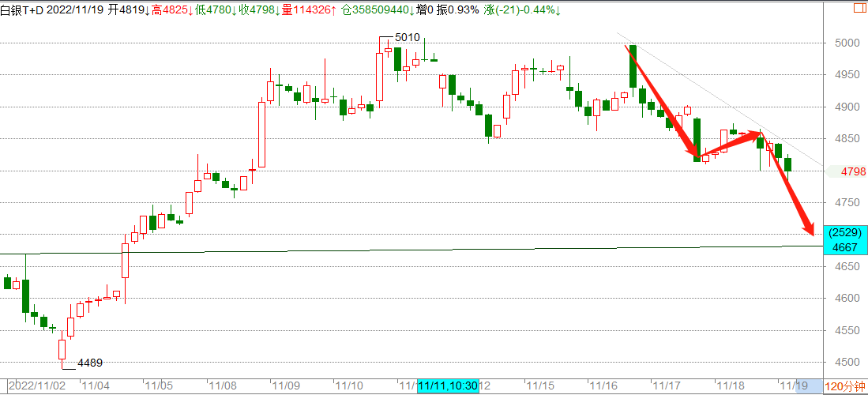Click the cyan 11/11,10:30 cursor time label
The width and height of the screenshot is (868, 395).
tap(449, 386)
